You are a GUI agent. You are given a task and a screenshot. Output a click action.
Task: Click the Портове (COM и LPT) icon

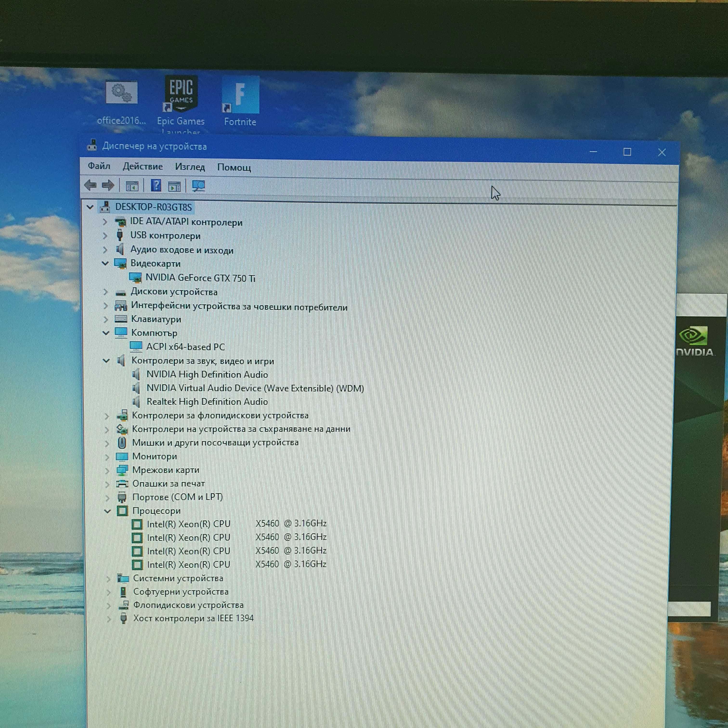(122, 497)
